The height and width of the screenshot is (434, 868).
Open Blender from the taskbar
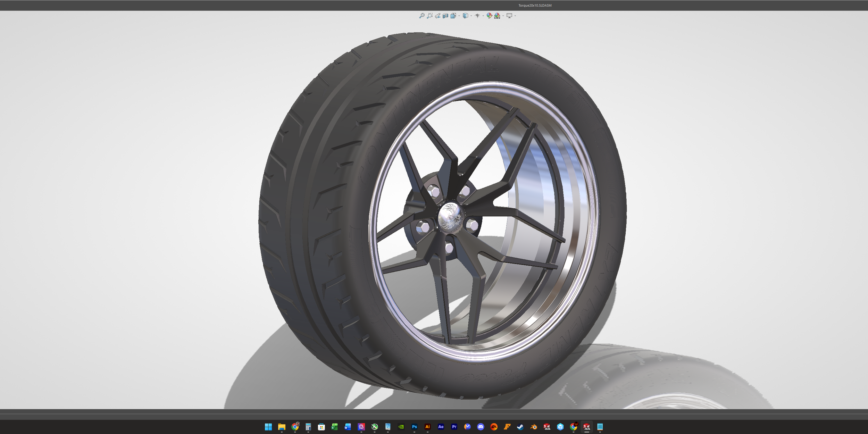(534, 427)
